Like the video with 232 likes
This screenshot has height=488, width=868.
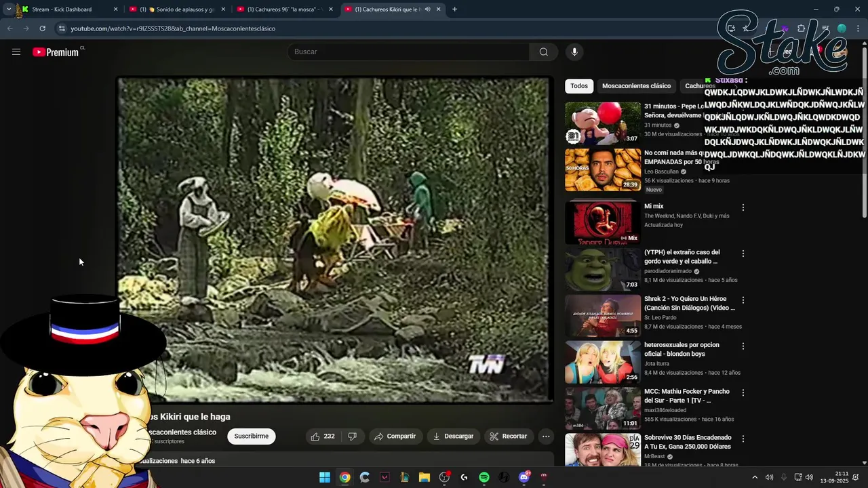pyautogui.click(x=323, y=436)
